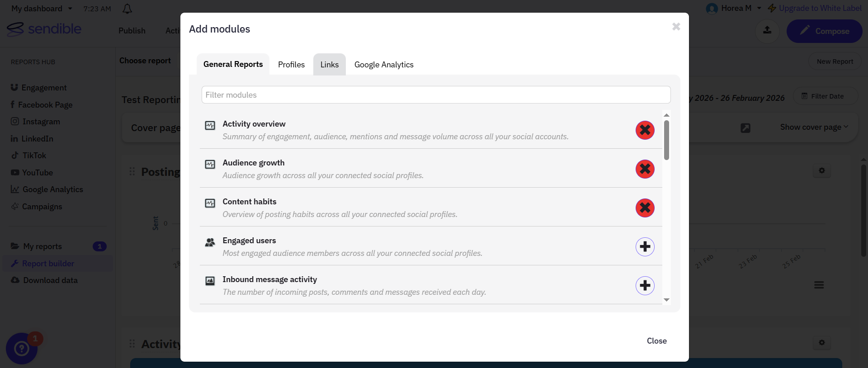Click the module list scrollbar thumb

[x=666, y=140]
